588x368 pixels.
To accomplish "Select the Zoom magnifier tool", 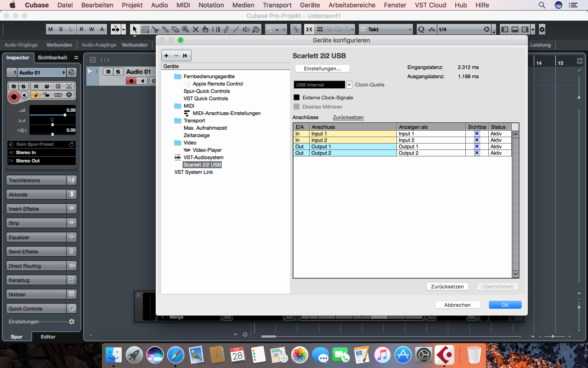I will click(185, 29).
